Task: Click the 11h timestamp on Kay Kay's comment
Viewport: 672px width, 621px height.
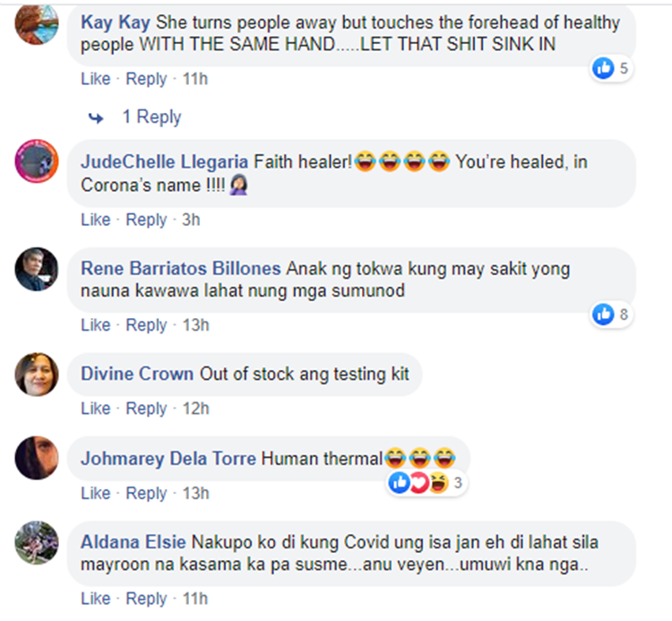Action: pyautogui.click(x=195, y=79)
